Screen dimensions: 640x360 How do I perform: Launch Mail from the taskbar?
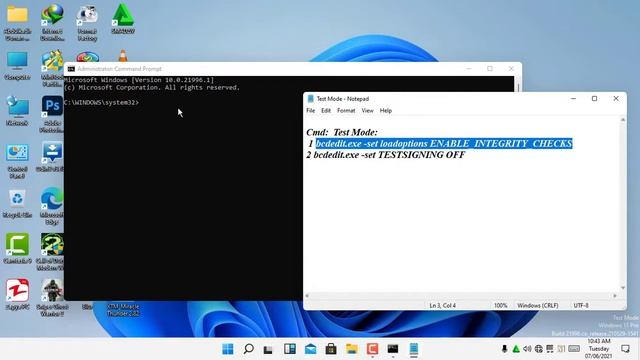point(311,349)
